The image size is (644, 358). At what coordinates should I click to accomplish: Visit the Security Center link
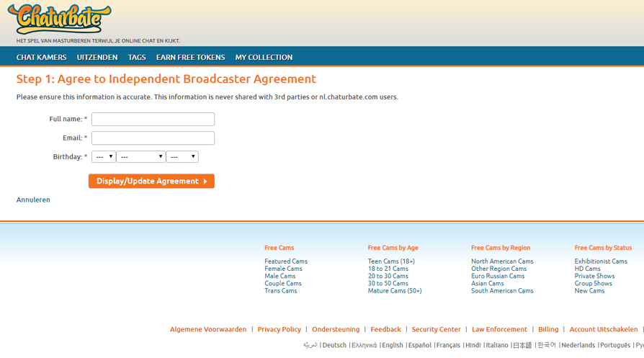point(436,329)
